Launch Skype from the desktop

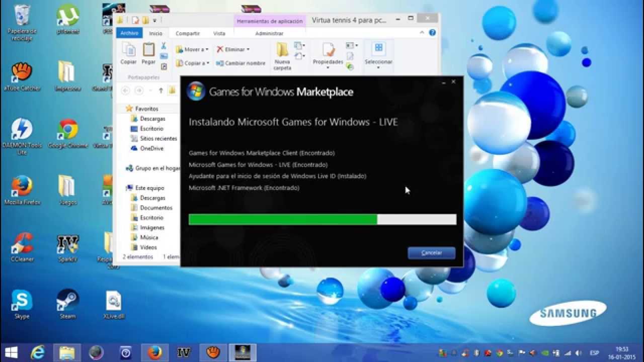pos(22,304)
